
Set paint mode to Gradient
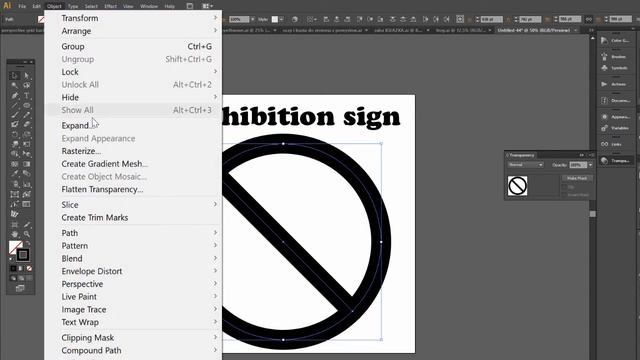(x=21, y=269)
